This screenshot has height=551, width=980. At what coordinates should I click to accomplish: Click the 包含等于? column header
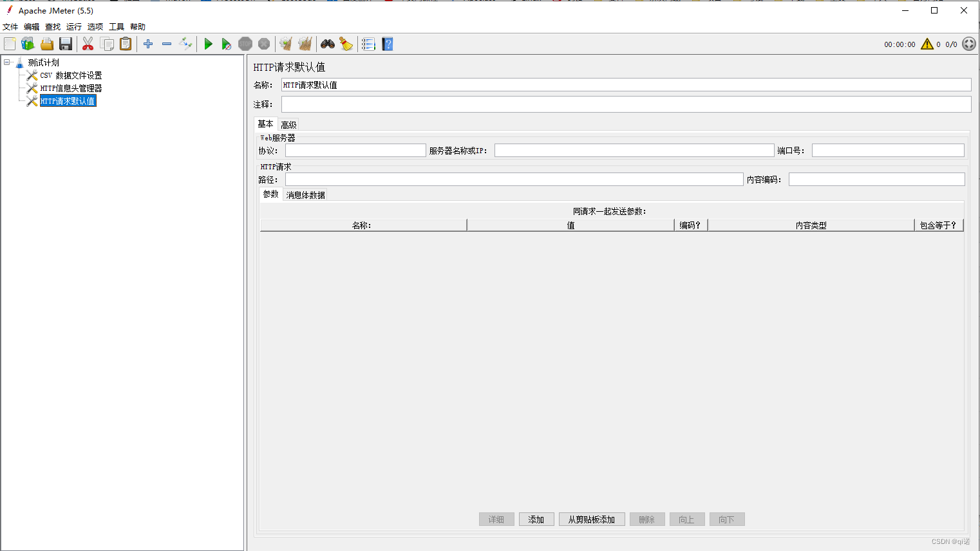click(939, 225)
